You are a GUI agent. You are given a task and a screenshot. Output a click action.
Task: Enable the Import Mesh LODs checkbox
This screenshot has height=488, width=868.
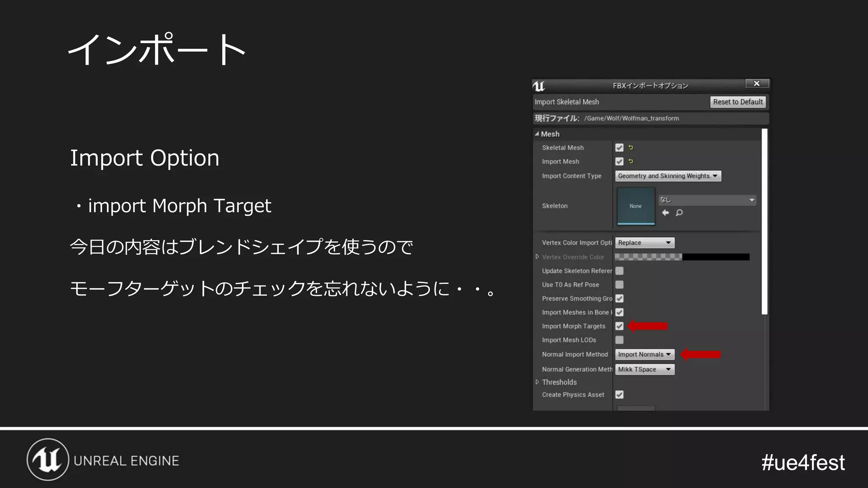[x=619, y=340]
